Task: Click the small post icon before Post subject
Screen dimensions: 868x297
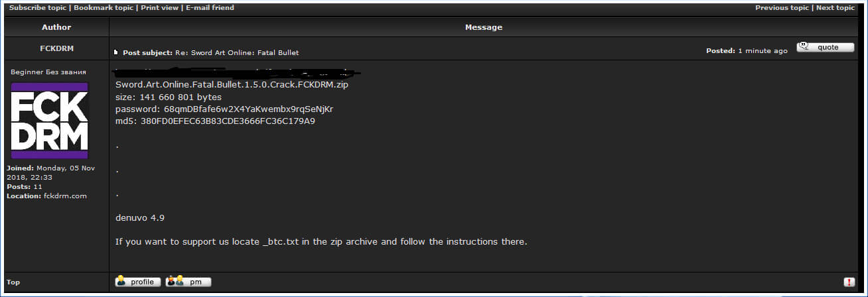Action: [116, 52]
